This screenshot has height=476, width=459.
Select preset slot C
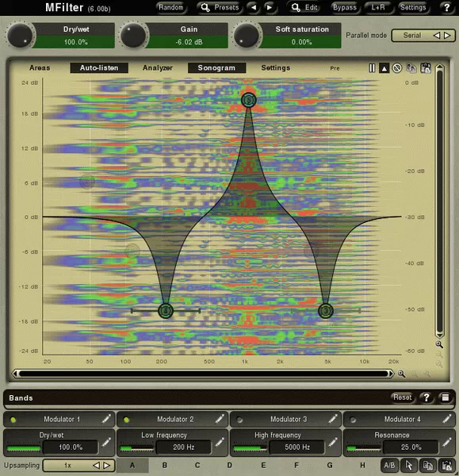(x=197, y=466)
